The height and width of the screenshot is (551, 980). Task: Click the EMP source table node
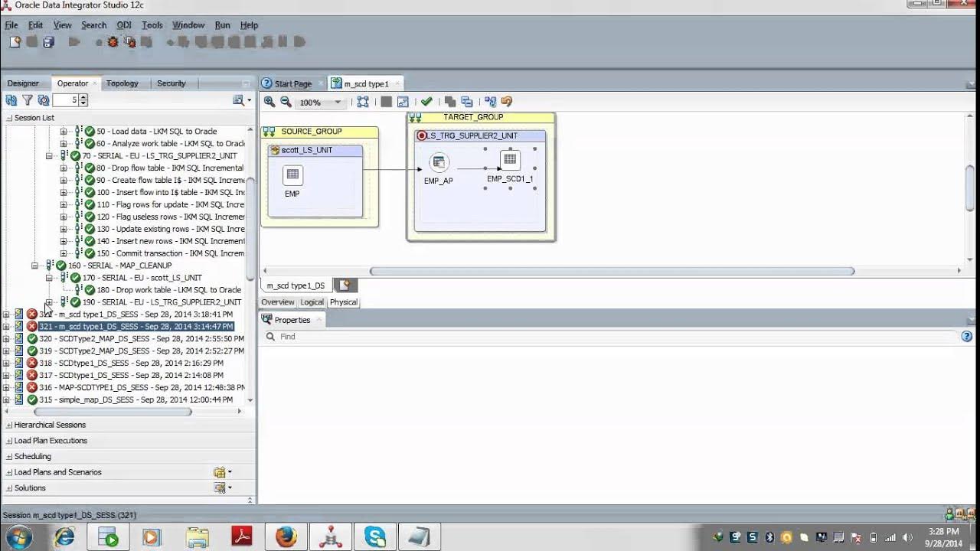tap(292, 175)
